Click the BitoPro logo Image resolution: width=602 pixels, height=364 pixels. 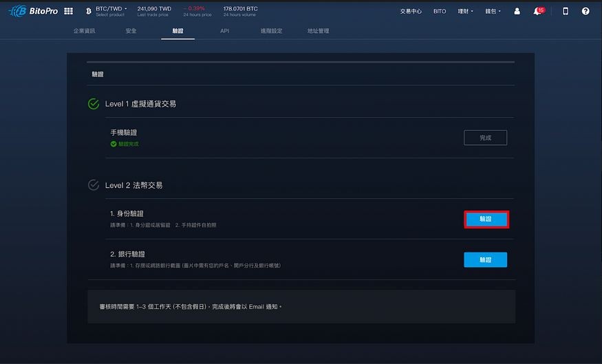pos(33,11)
